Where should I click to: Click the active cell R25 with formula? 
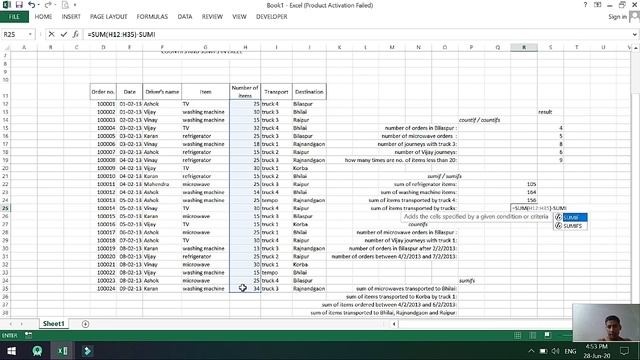(524, 208)
